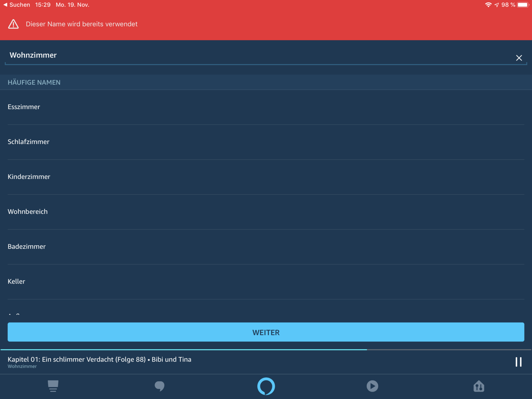Open the now playing track title
This screenshot has height=399, width=532.
point(99,359)
